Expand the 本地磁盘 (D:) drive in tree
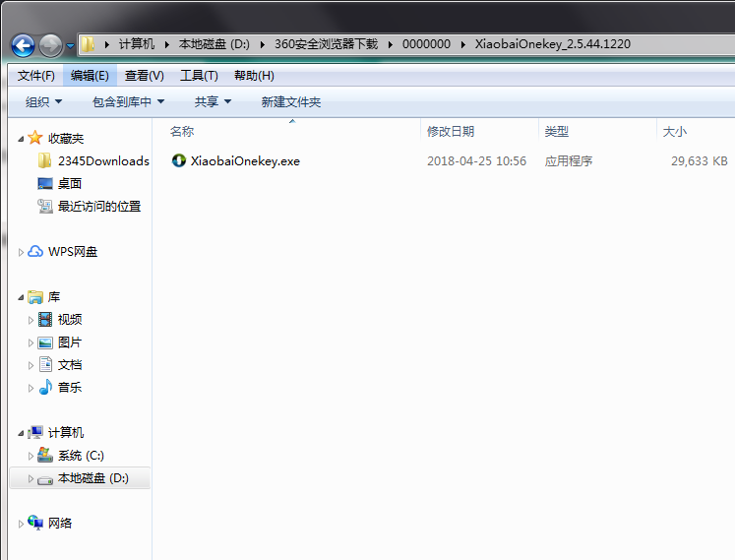The height and width of the screenshot is (560, 735). click(31, 478)
